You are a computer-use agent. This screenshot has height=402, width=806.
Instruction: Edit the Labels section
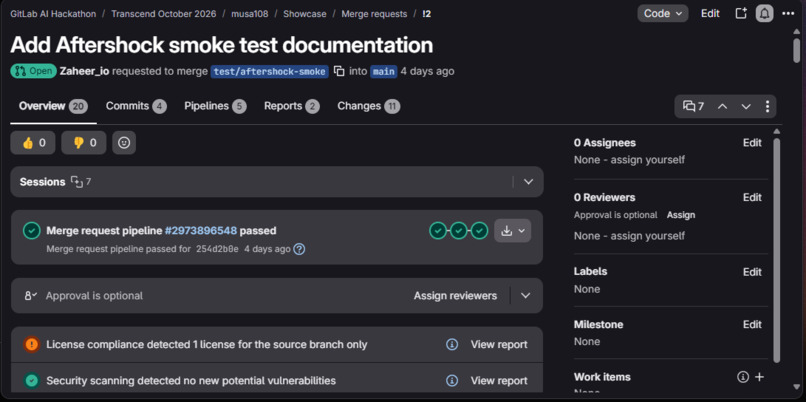752,272
